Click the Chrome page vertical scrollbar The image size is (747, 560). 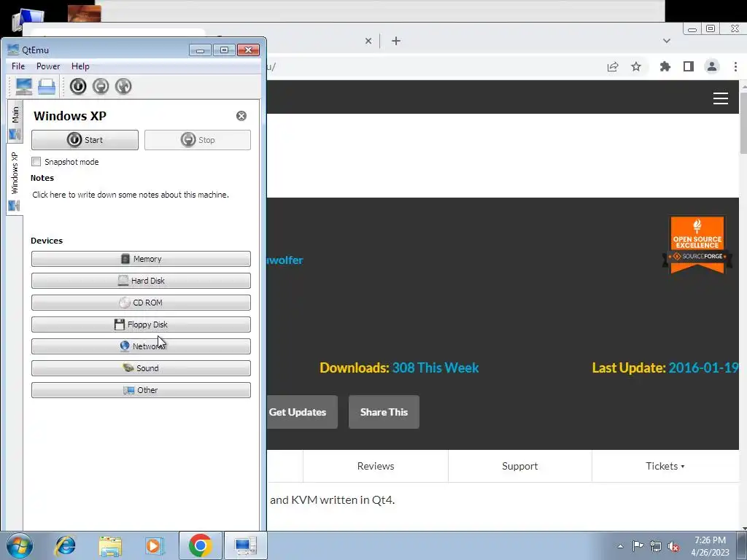click(x=743, y=124)
